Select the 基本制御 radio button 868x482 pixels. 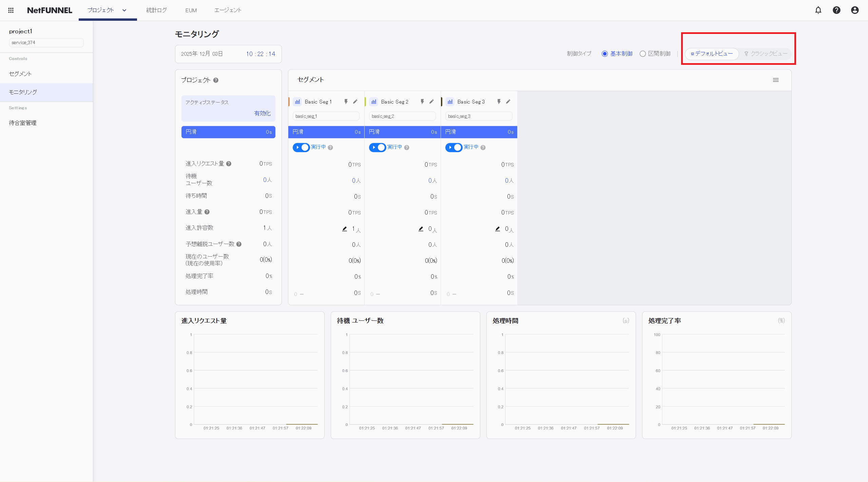tap(605, 54)
